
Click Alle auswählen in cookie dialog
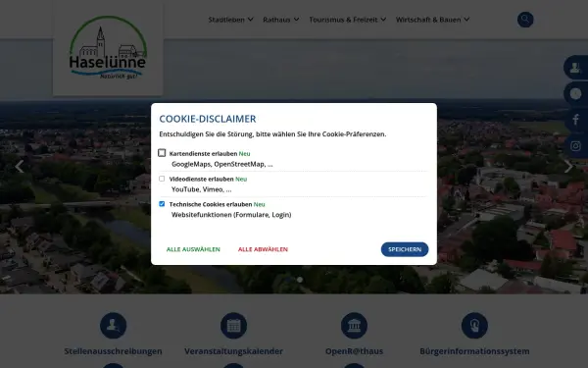pos(193,249)
